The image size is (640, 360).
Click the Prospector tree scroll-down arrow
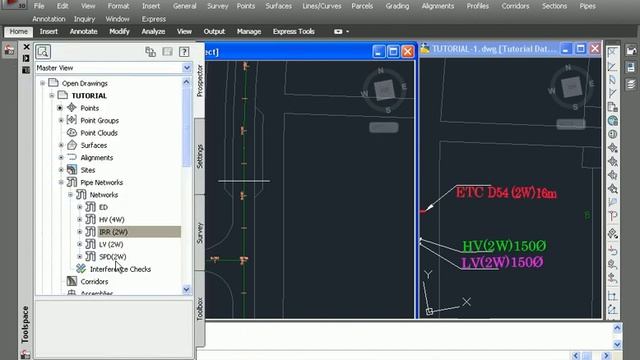tap(187, 289)
